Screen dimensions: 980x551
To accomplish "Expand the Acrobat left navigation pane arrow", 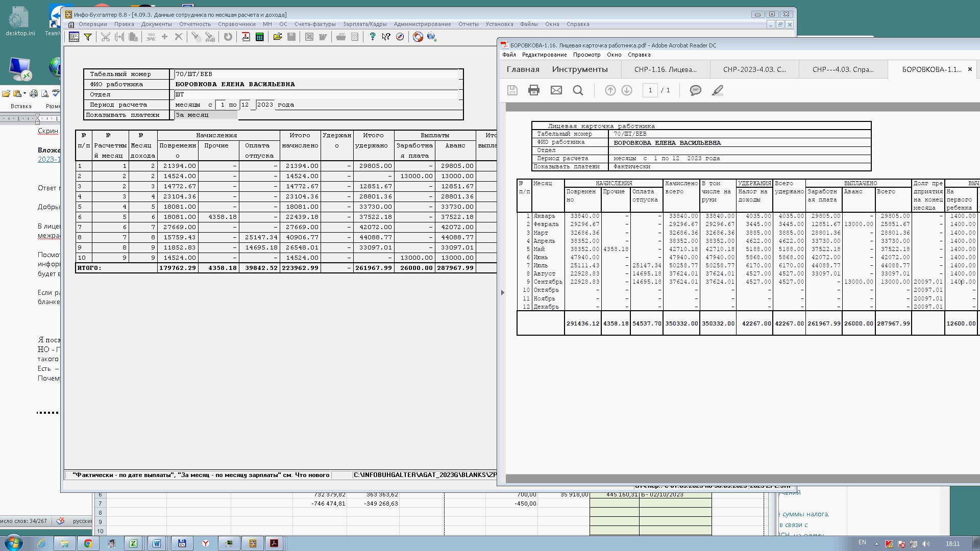I will [x=502, y=292].
